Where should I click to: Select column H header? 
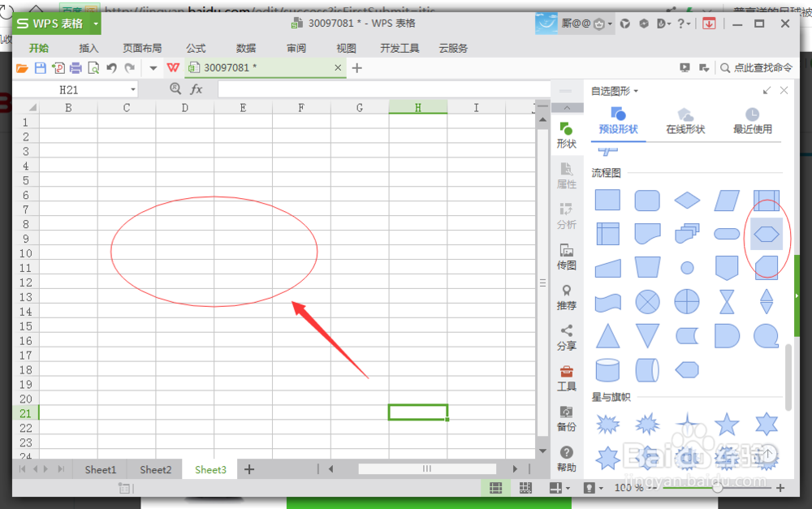point(418,107)
